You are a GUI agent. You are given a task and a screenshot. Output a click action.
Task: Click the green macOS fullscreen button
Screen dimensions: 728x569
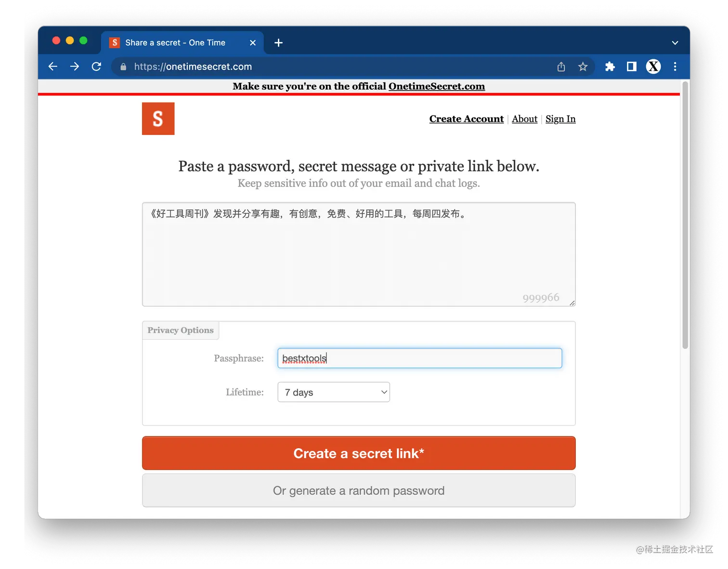pos(83,40)
